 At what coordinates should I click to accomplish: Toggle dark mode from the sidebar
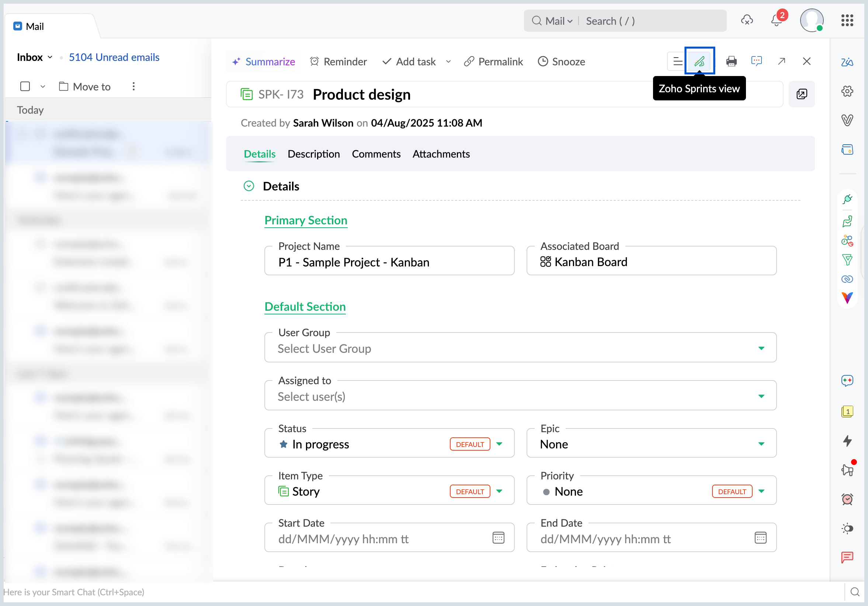click(847, 528)
